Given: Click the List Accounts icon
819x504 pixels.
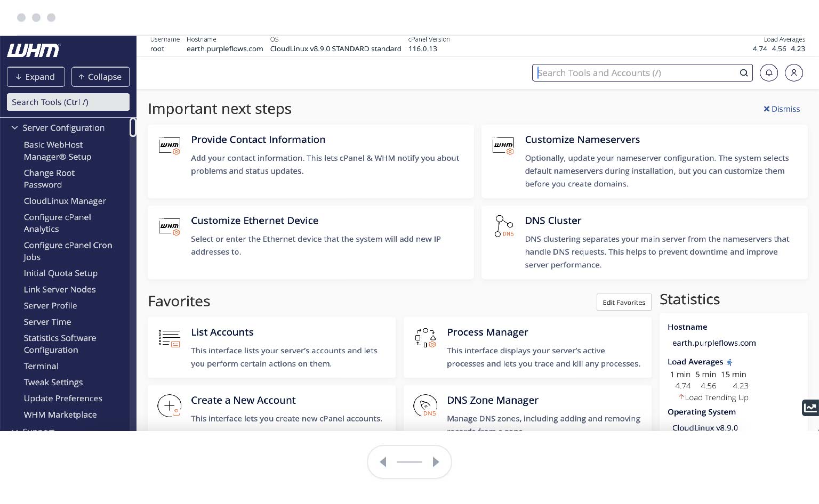Looking at the screenshot, I should coord(169,338).
